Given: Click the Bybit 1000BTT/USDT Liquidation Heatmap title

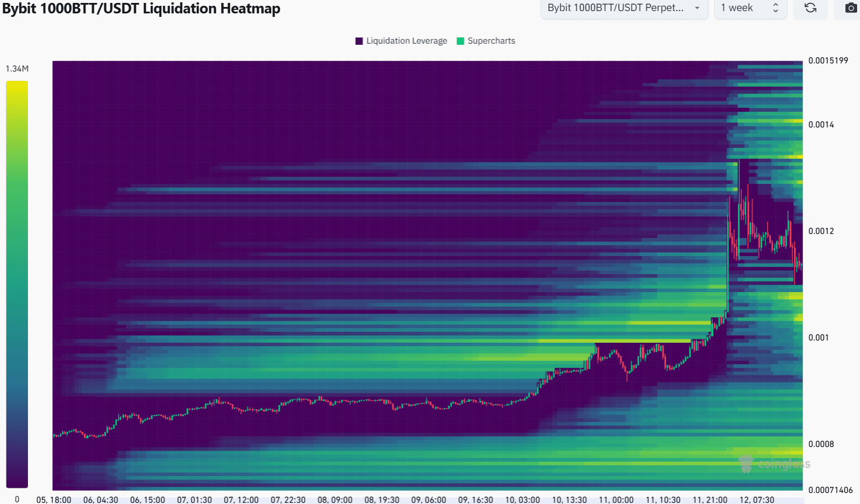Looking at the screenshot, I should (141, 9).
